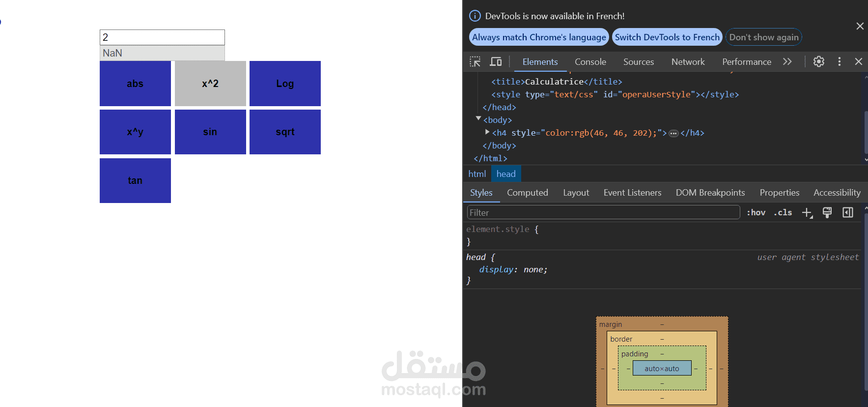Open the Event Listeners sub-tab

pyautogui.click(x=632, y=193)
